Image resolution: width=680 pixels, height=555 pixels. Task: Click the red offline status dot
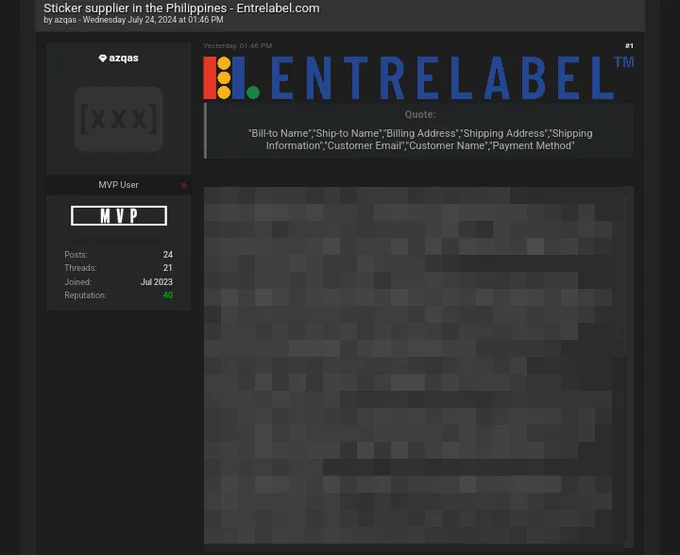tap(184, 185)
